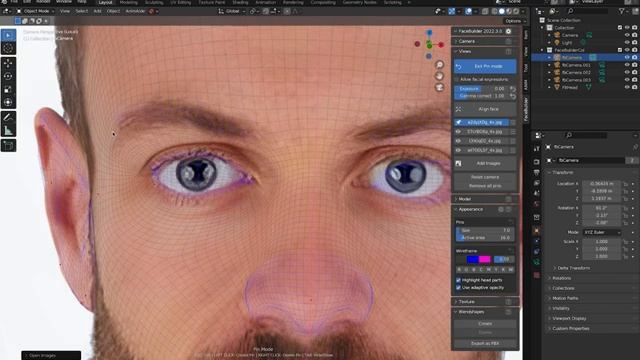The image size is (640, 360).
Task: Expand the Model panel
Action: pos(465,199)
